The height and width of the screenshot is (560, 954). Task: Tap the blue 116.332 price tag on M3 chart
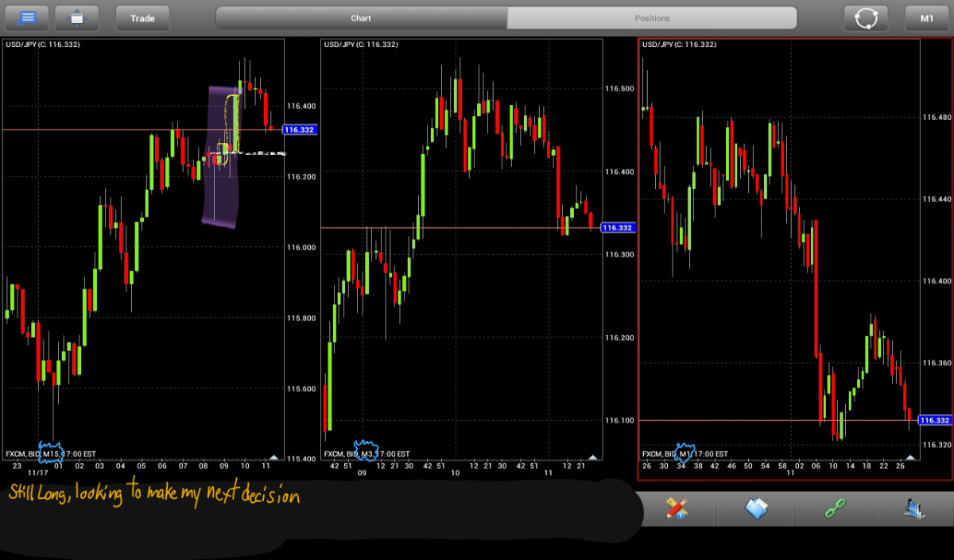(x=618, y=228)
